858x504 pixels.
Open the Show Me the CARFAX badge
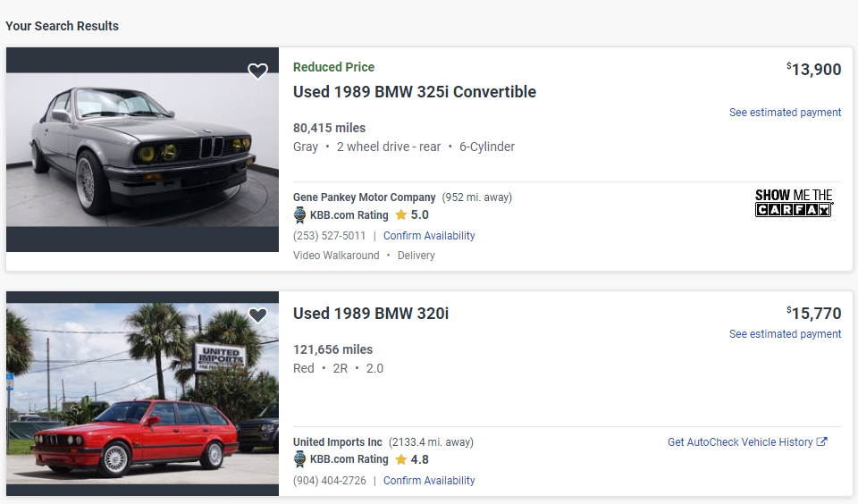794,203
